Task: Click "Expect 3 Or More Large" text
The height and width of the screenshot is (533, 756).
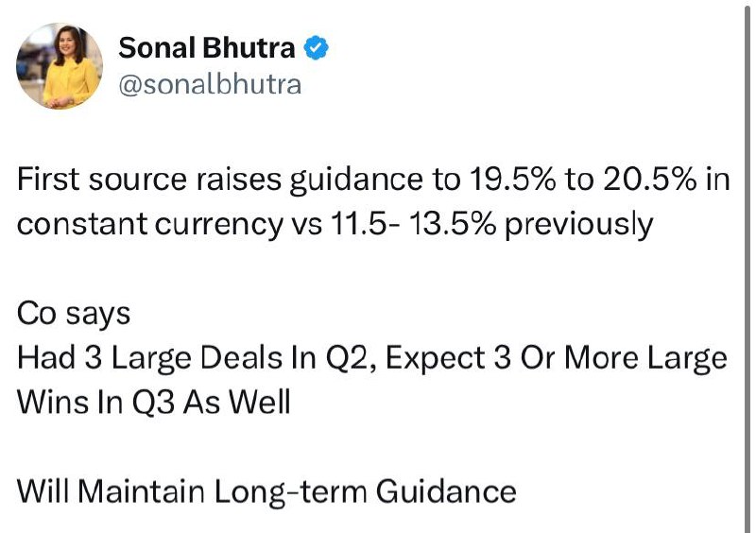Action: 556,359
